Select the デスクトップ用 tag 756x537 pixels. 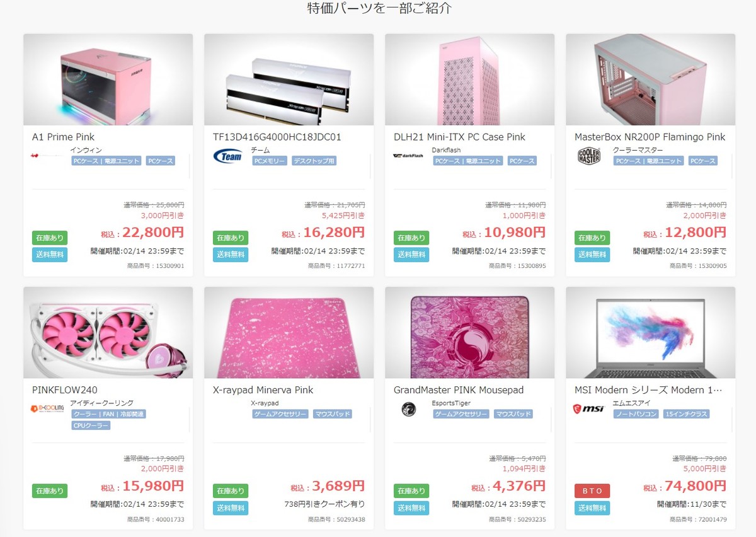point(314,161)
